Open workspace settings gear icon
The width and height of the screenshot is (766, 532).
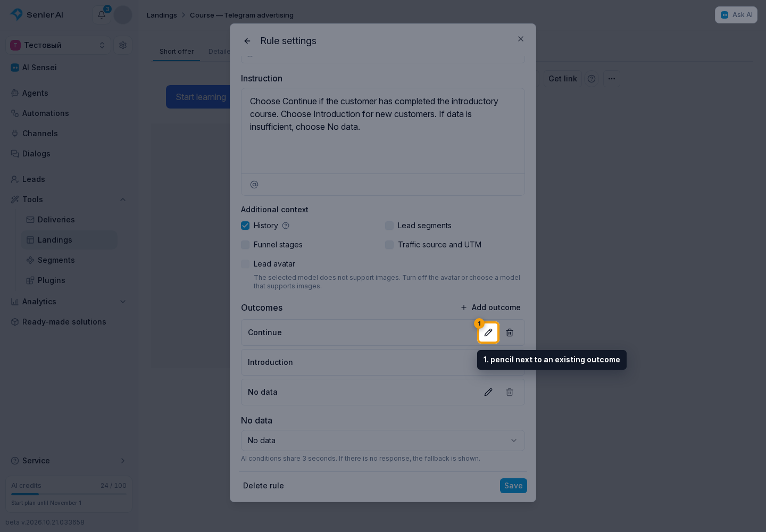point(123,45)
